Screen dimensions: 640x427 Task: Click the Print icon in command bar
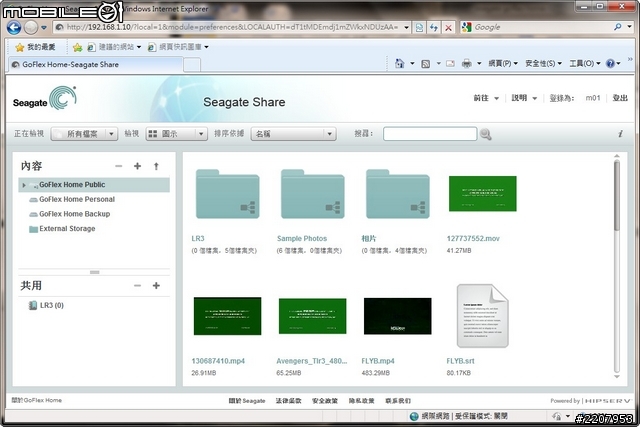click(467, 64)
